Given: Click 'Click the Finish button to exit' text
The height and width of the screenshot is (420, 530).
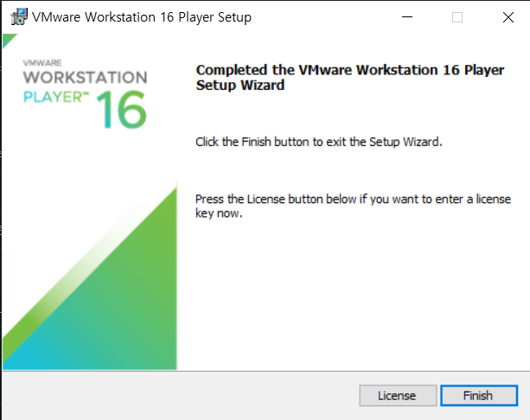Looking at the screenshot, I should click(319, 142).
